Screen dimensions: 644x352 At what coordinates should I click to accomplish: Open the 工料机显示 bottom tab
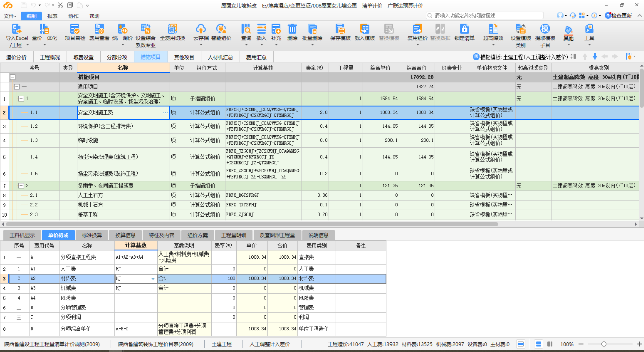point(22,235)
